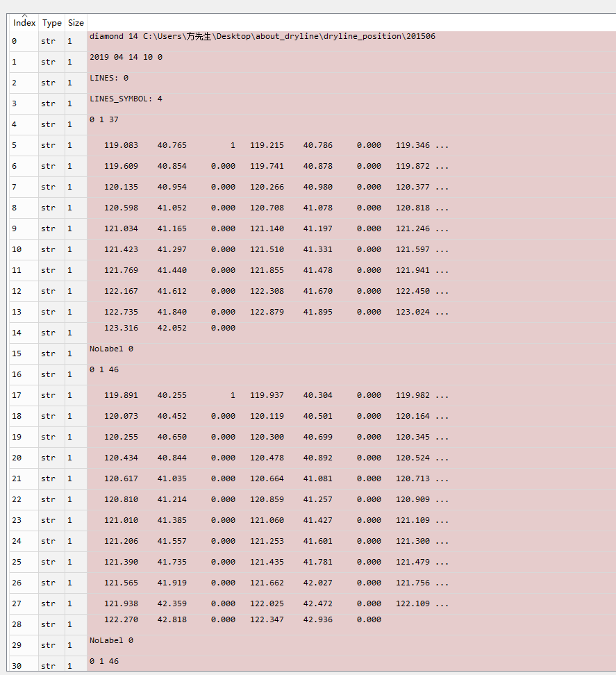The image size is (616, 675).
Task: Select the row value beginning 123.316
Action: pyautogui.click(x=351, y=333)
